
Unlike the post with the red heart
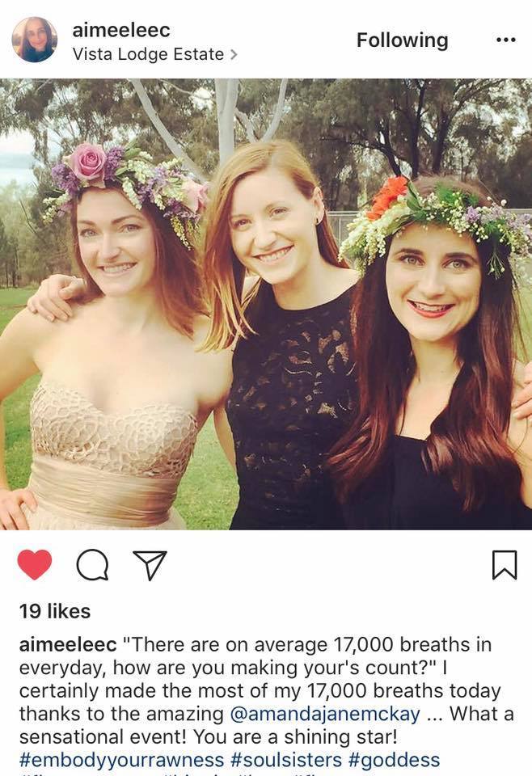point(35,565)
